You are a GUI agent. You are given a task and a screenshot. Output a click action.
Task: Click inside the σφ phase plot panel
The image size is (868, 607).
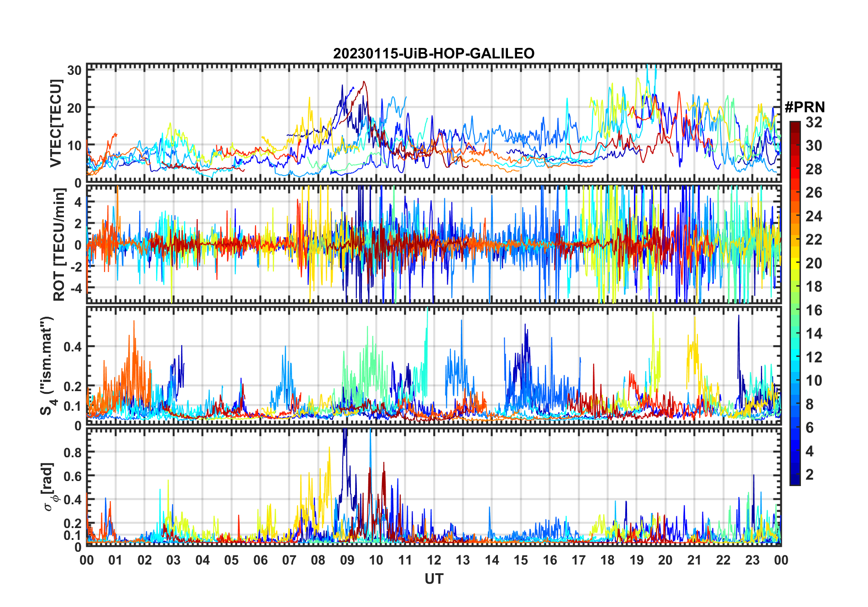click(x=434, y=487)
